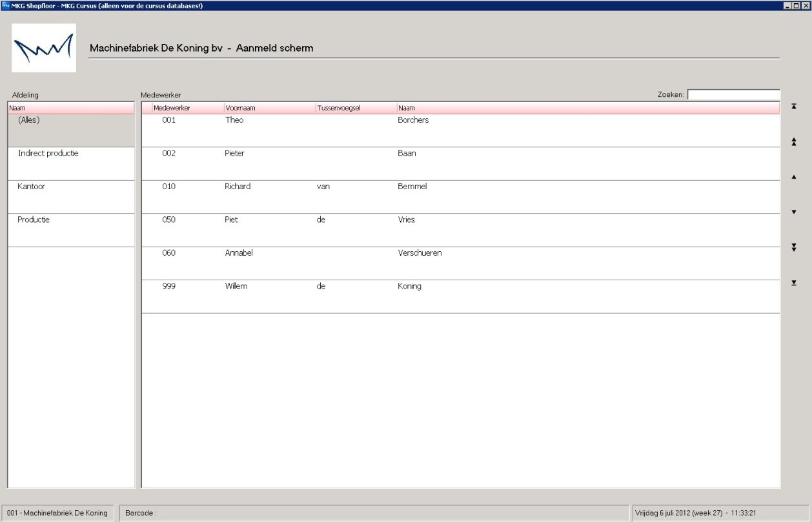Click surname Borchers

[x=413, y=120]
